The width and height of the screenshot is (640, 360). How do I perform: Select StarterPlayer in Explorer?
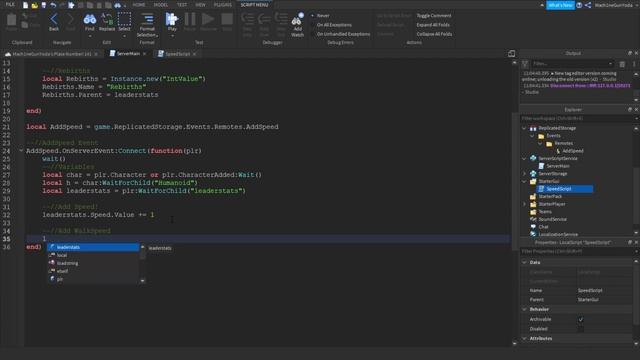click(552, 204)
